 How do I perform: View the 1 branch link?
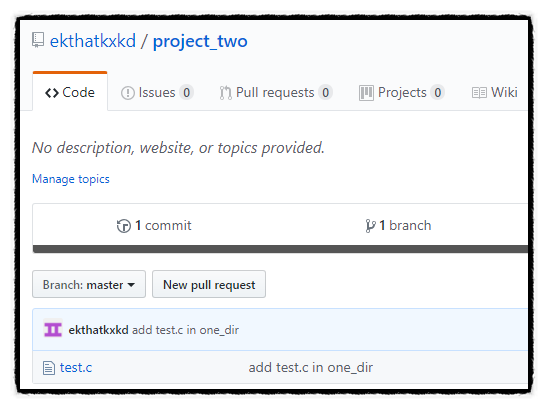pyautogui.click(x=398, y=225)
